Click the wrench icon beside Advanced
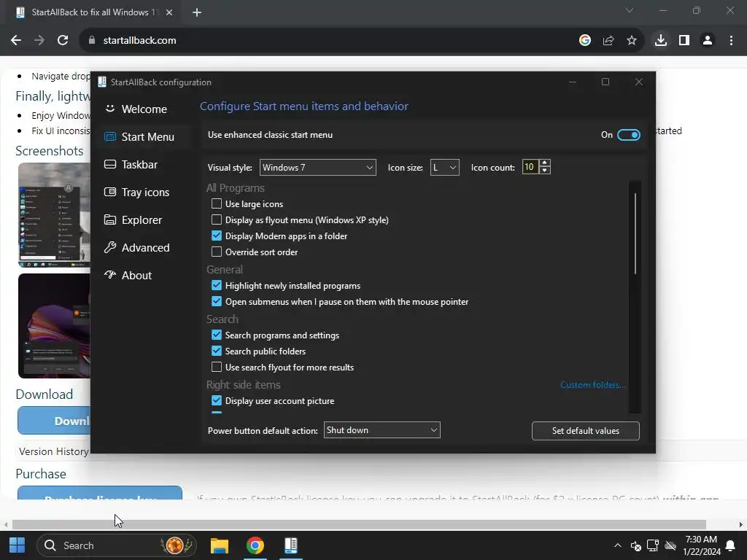This screenshot has height=560, width=747. 110,247
